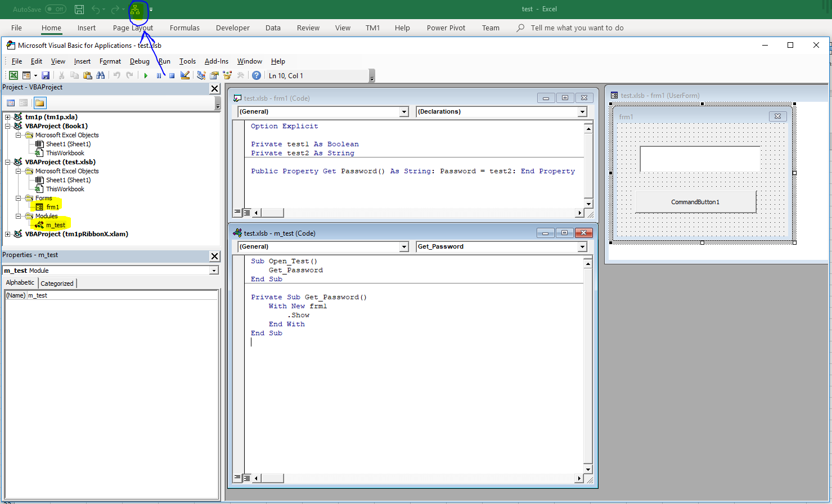This screenshot has width=832, height=504.
Task: Open the Get_Password procedure dropdown
Action: pos(582,247)
